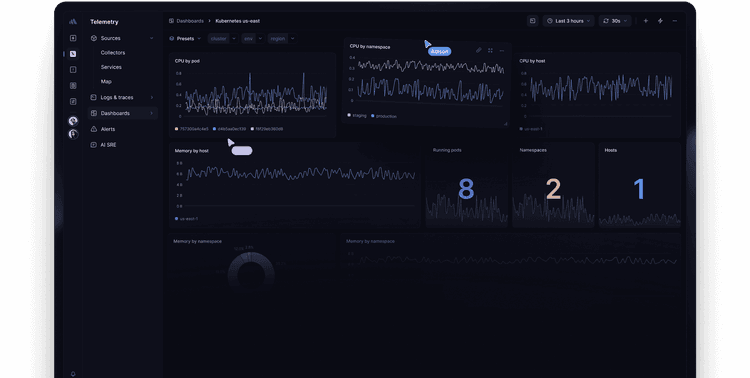Open Collectors under Sources
The height and width of the screenshot is (378, 750).
pyautogui.click(x=113, y=53)
